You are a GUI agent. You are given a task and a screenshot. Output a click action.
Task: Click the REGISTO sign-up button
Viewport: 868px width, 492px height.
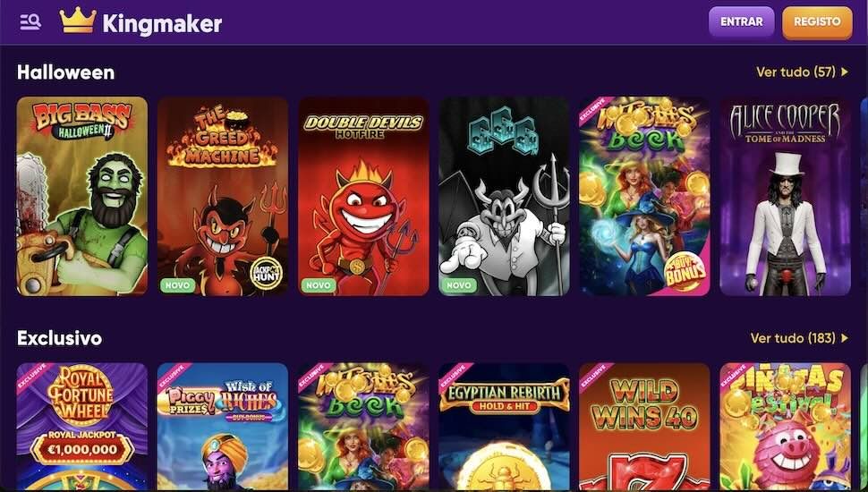pos(817,22)
